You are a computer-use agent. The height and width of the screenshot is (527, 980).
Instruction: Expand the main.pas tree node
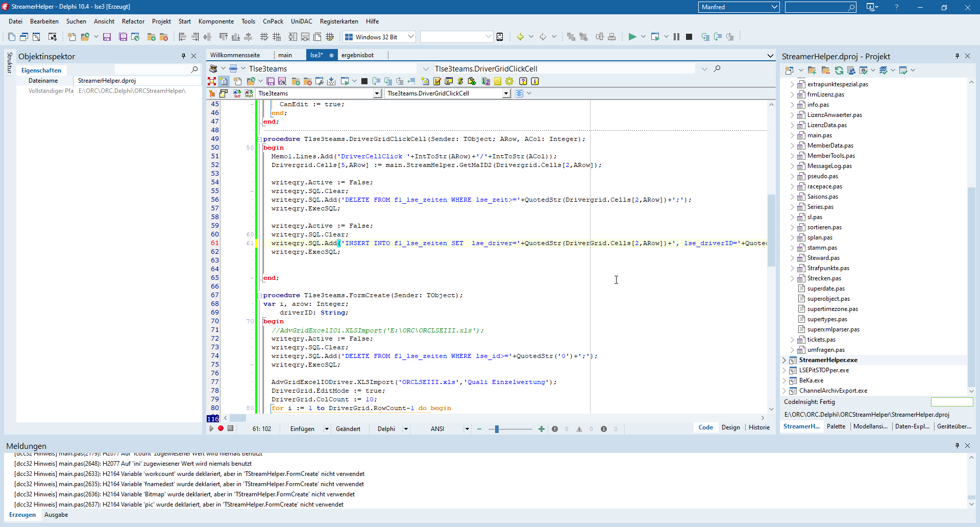click(x=792, y=135)
